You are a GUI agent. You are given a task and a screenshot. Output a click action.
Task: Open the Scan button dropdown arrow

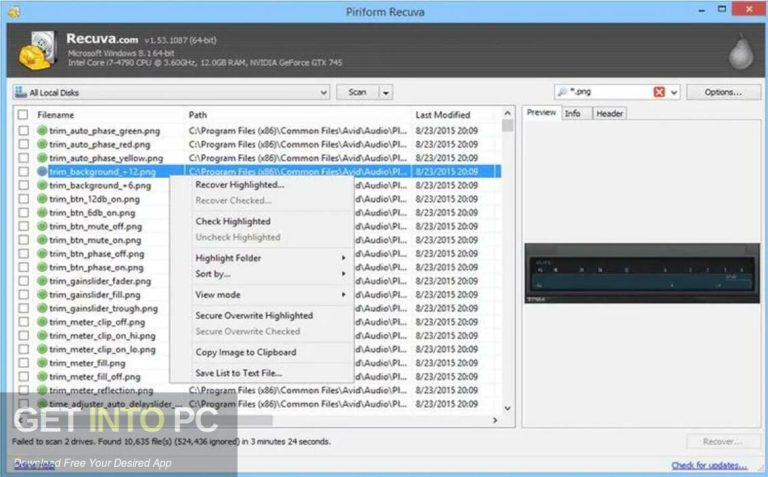coord(386,92)
